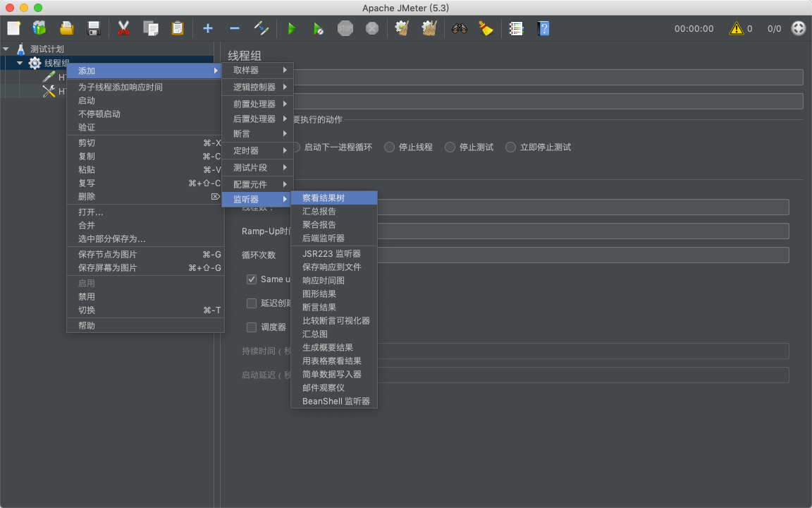Click the Clear results broom icon
The image size is (812, 508).
[x=402, y=28]
